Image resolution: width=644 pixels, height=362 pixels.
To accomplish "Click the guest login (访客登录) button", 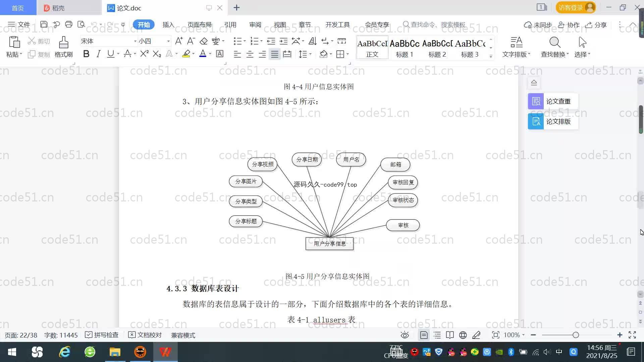I will 576,7.
